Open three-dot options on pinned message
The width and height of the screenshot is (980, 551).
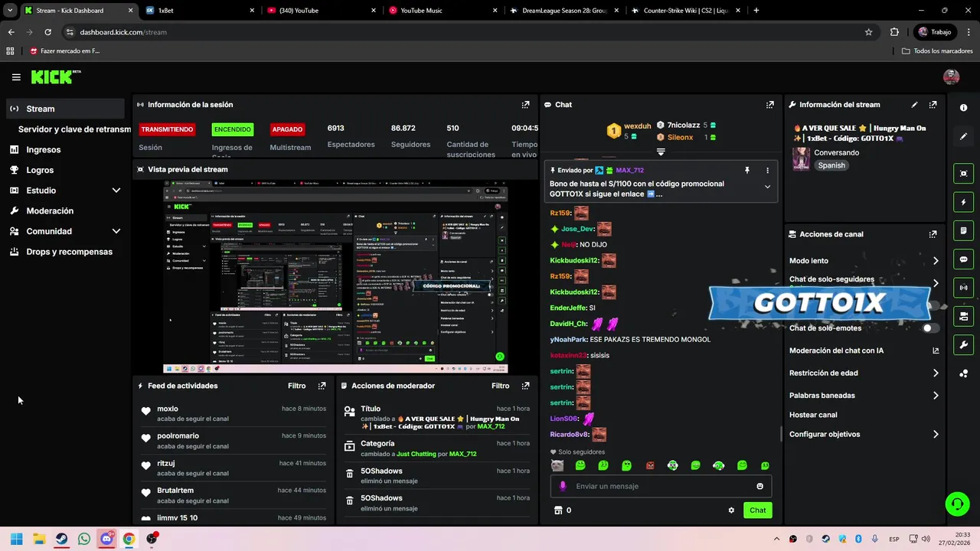pos(767,170)
